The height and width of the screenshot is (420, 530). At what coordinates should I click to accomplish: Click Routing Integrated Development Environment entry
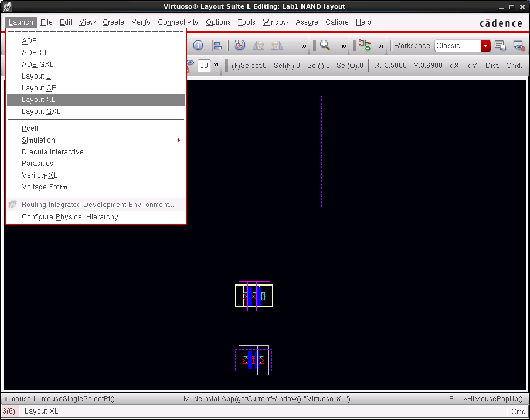[96, 205]
